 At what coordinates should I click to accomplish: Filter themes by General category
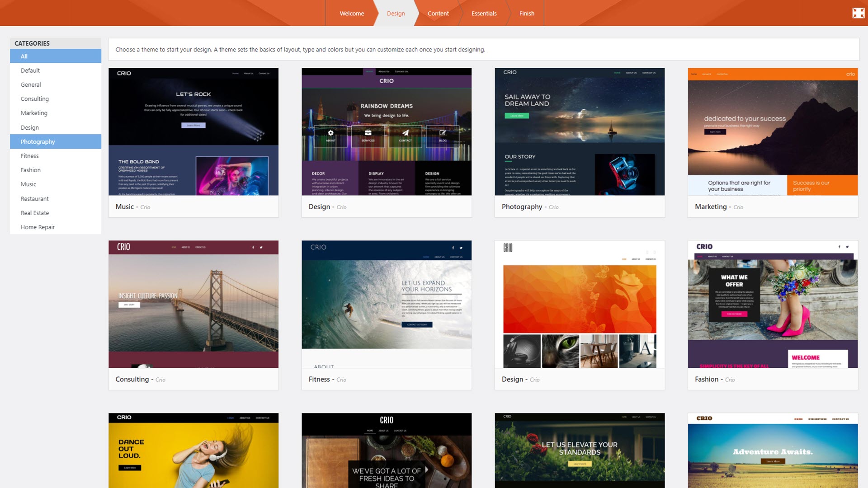click(56, 84)
